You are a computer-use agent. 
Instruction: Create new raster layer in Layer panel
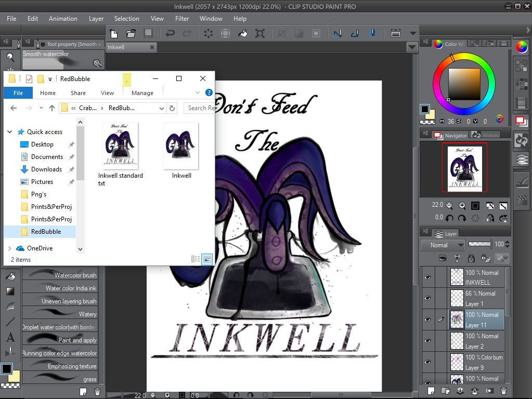coord(431,391)
